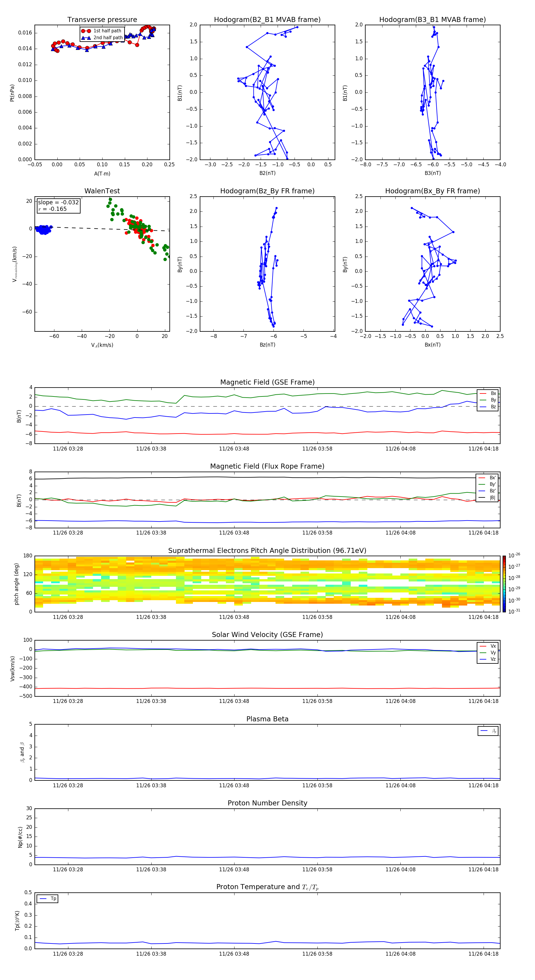Viewport: 535px width, 980px height.
Task: Click the 'B3(nT)' x-axis label
Action: tap(432, 173)
